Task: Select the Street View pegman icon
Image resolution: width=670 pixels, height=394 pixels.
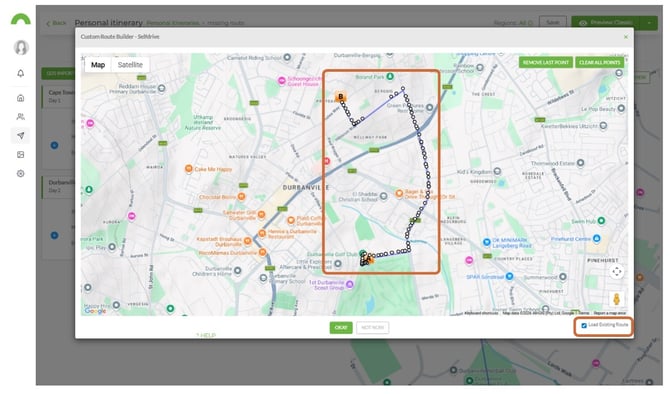Action: click(x=616, y=299)
